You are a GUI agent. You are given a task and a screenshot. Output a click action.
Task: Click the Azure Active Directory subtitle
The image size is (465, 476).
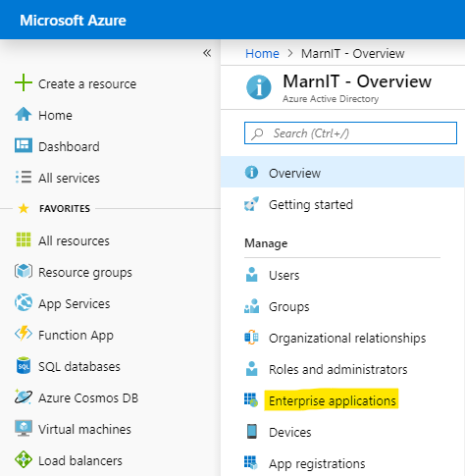pos(331,99)
